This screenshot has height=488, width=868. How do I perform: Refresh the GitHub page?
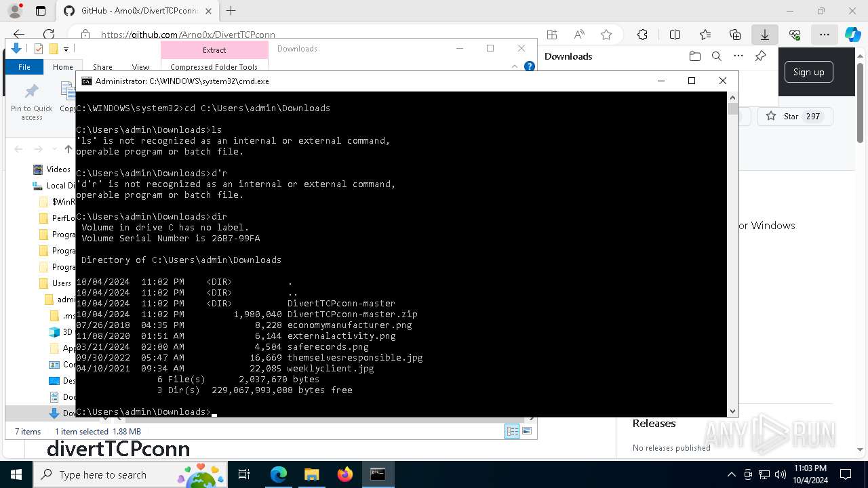point(49,35)
